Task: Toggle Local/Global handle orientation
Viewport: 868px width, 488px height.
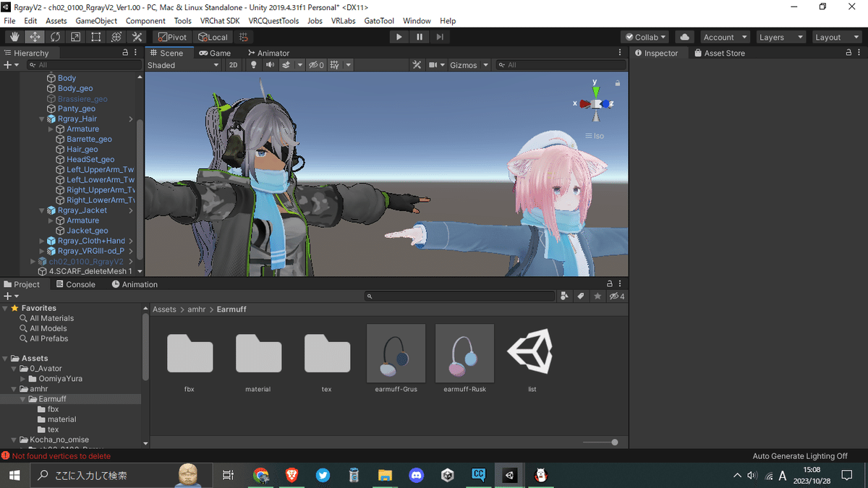Action: pos(213,36)
